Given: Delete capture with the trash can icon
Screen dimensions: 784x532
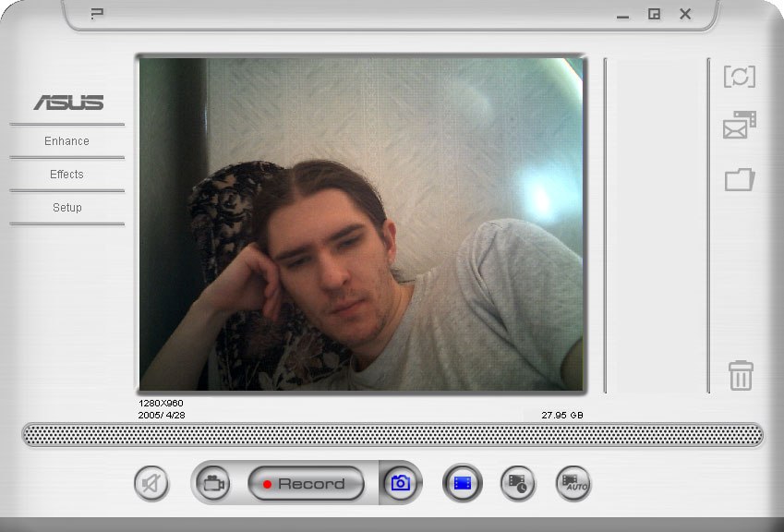Looking at the screenshot, I should (x=741, y=375).
